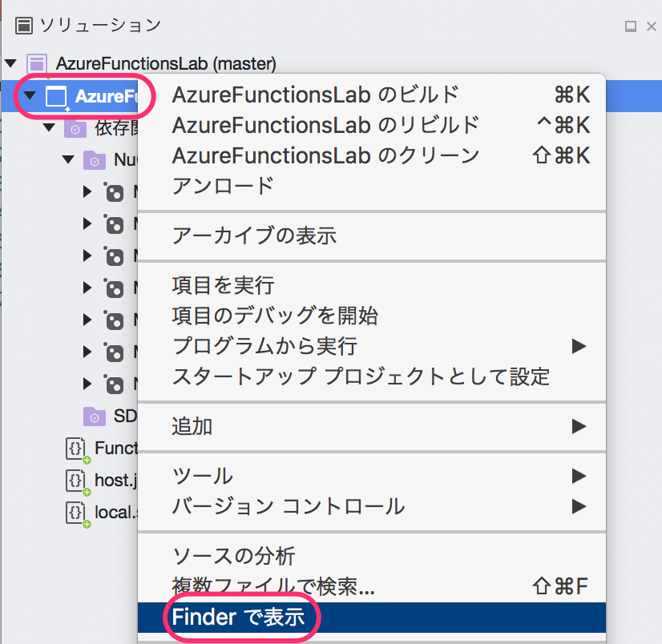Open the ツール submenu arrow
This screenshot has height=644, width=662.
[x=579, y=476]
